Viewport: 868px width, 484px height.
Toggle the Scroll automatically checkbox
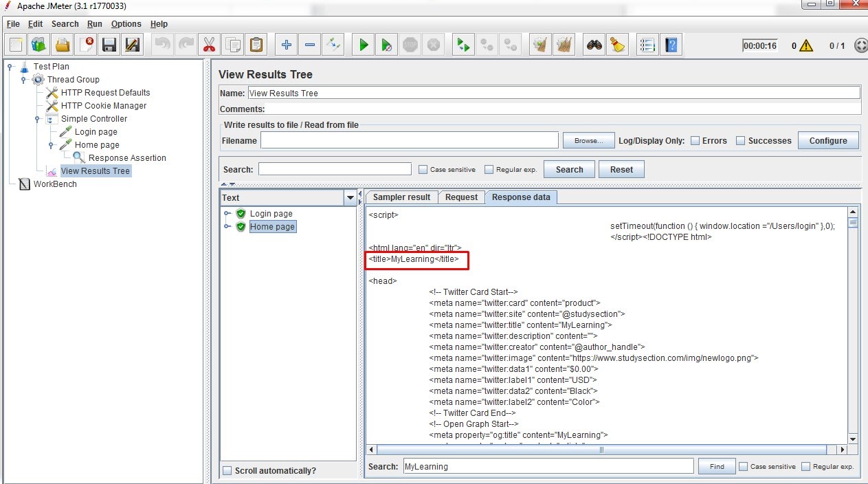pos(227,471)
